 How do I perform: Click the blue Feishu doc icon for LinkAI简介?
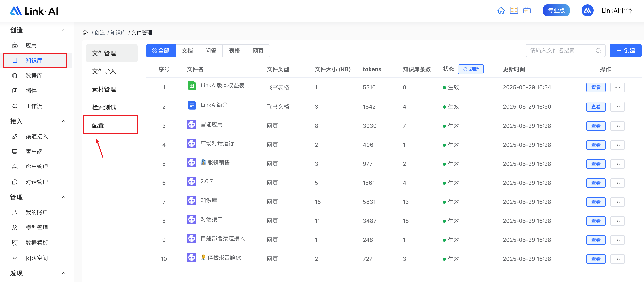point(192,105)
